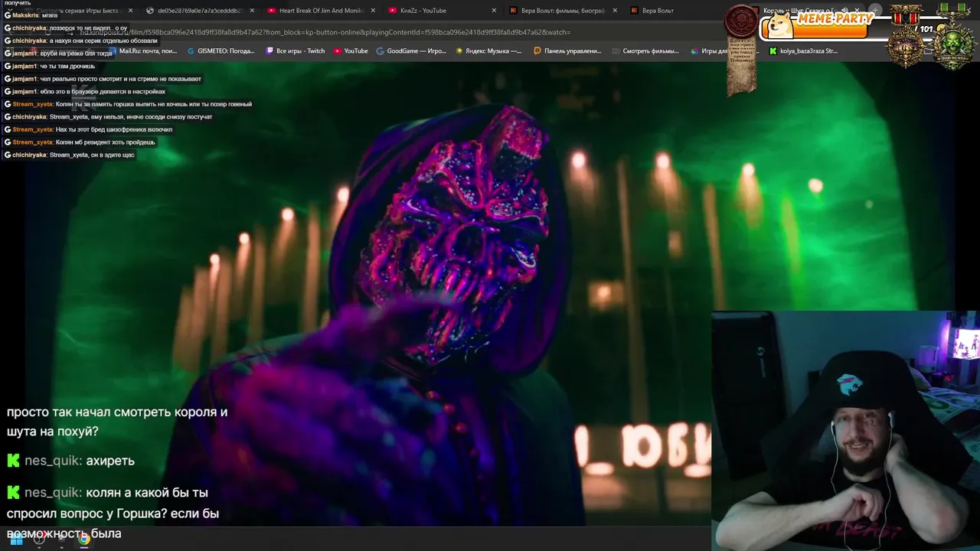This screenshot has width=980, height=551.
Task: Close the KняZz - YouTube tab
Action: 494,11
